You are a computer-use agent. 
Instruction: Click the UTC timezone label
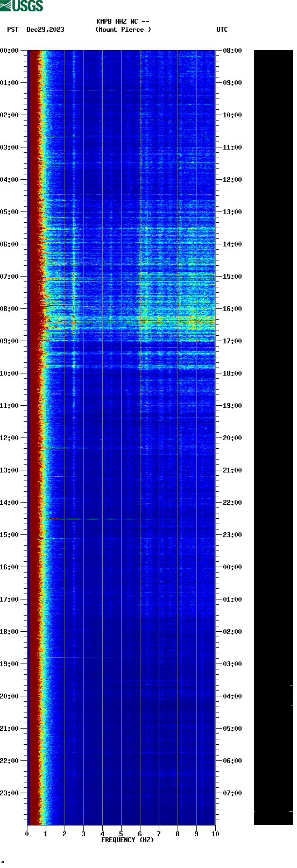pos(222,30)
